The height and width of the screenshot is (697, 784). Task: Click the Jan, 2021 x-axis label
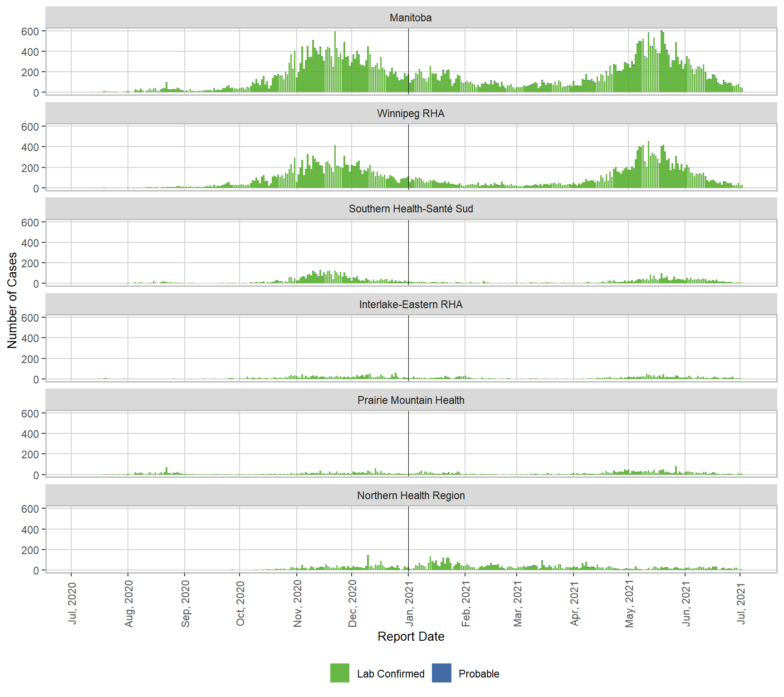pos(409,604)
